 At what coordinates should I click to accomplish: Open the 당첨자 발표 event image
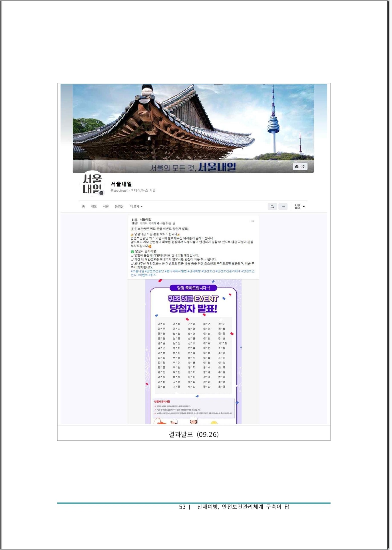click(193, 352)
